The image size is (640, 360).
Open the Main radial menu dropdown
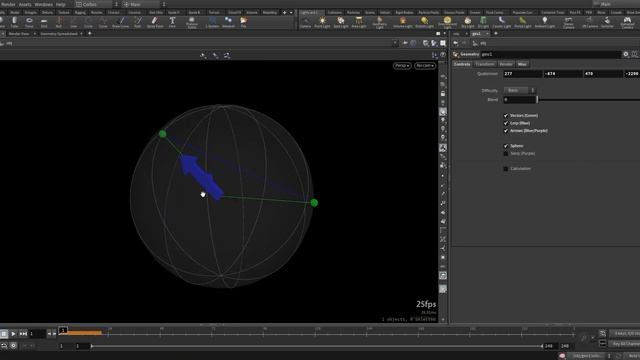click(144, 4)
